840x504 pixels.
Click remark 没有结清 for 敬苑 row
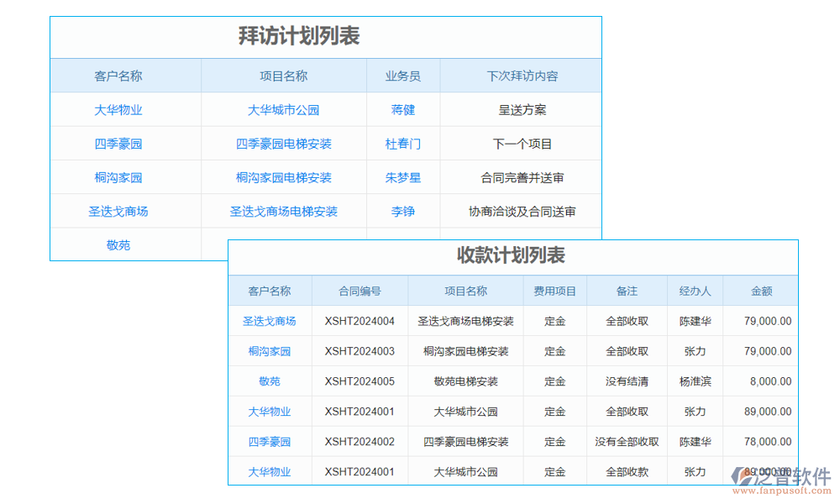627,381
